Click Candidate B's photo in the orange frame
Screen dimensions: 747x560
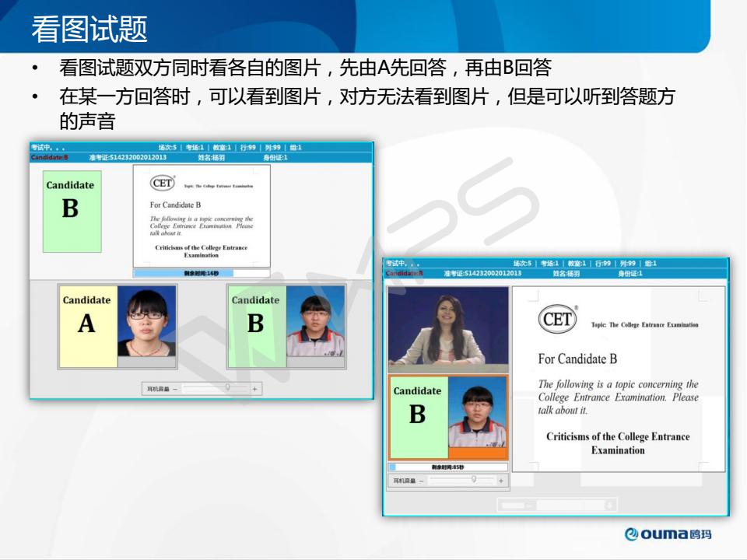click(x=476, y=416)
